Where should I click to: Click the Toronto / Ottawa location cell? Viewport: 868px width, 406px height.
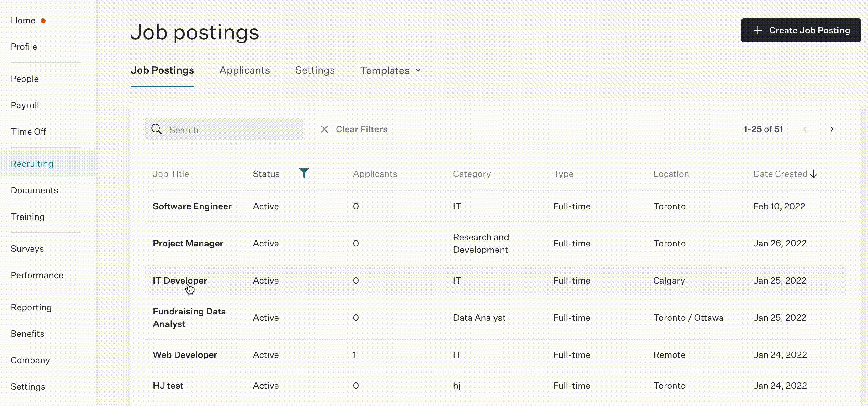pos(688,318)
